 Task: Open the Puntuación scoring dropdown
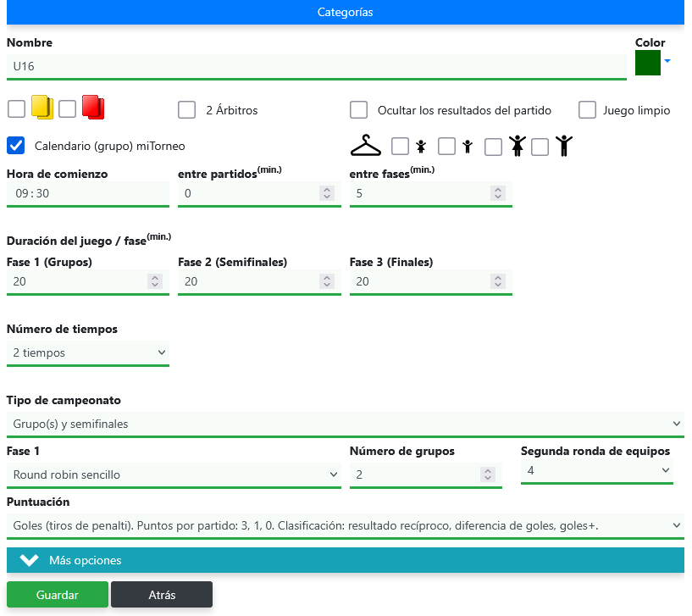tap(345, 525)
